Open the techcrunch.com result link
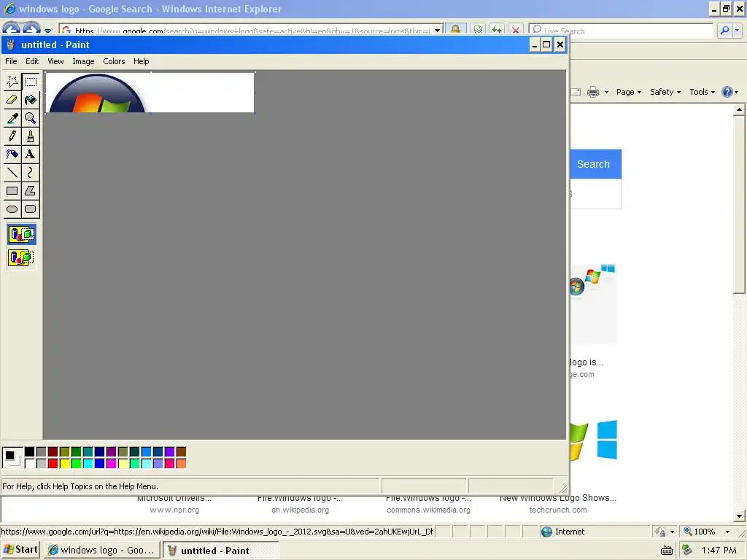 click(558, 510)
